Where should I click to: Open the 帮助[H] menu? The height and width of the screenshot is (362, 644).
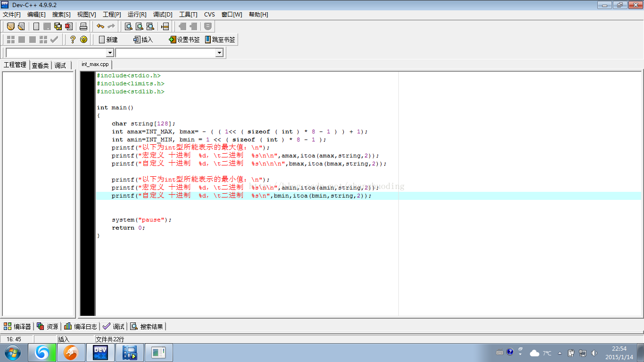258,15
